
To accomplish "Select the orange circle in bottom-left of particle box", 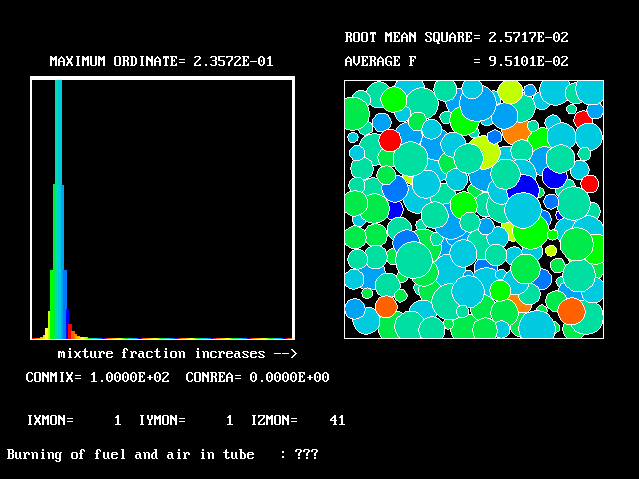I will tap(386, 306).
